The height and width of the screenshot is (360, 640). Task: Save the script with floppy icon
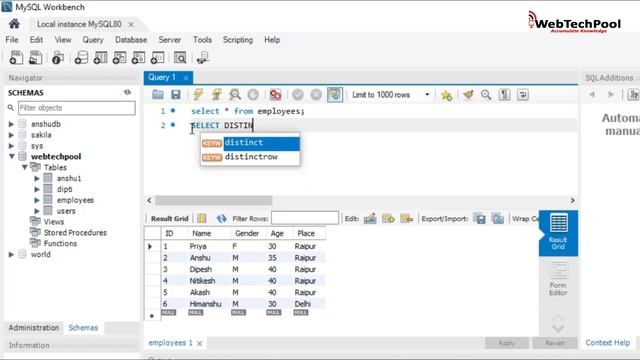[176, 95]
